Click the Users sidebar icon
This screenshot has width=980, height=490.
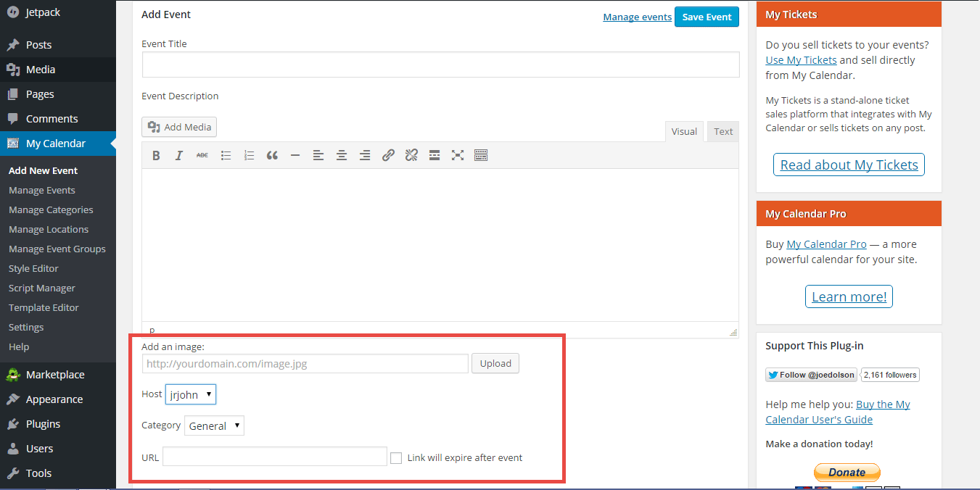13,449
